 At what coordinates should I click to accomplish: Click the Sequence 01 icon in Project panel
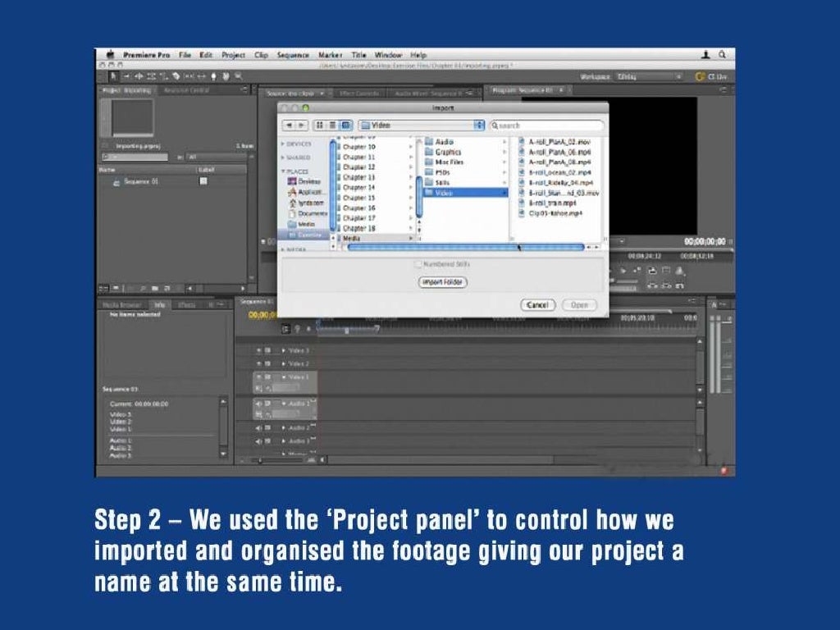[x=116, y=182]
